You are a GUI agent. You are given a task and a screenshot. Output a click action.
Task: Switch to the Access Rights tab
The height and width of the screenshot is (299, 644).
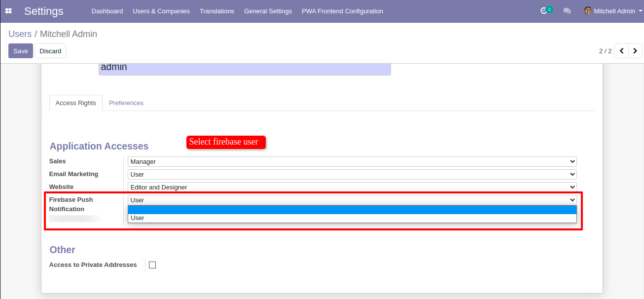(76, 103)
